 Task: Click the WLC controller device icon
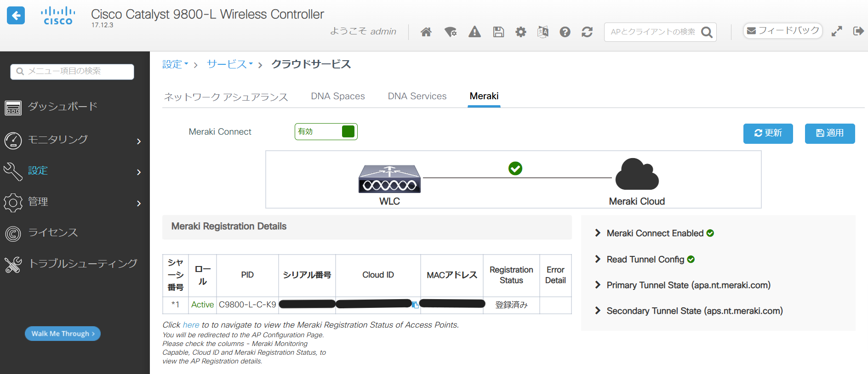pos(389,179)
